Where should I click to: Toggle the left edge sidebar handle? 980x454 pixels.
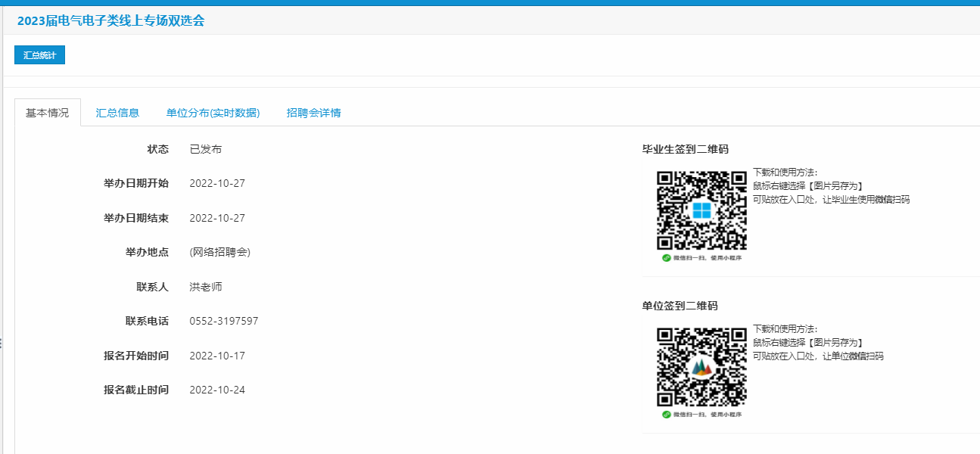pos(2,343)
